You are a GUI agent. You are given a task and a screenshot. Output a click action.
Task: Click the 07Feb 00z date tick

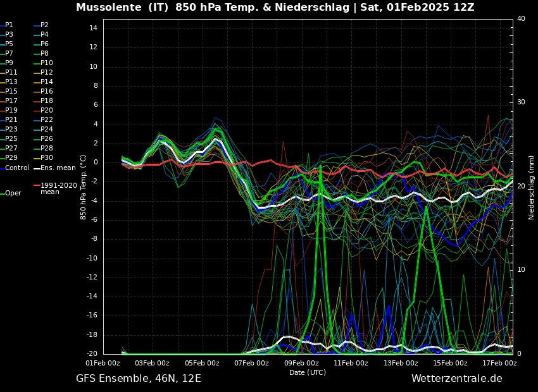251,363
